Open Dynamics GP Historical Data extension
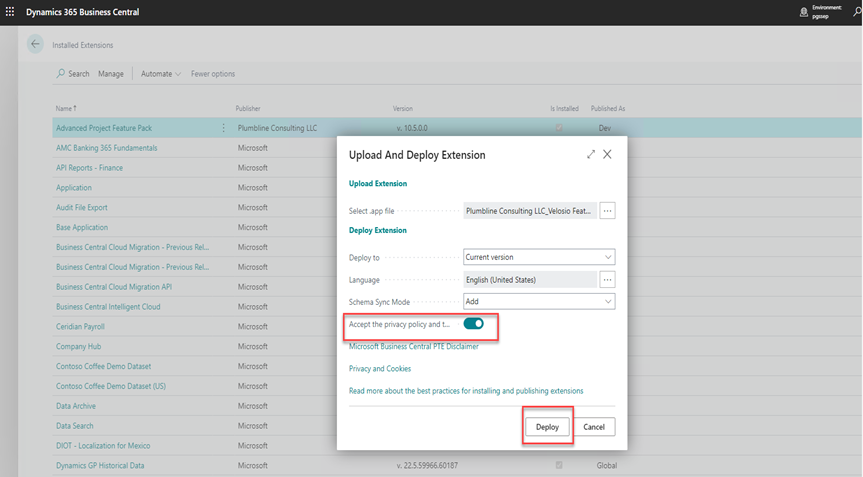The width and height of the screenshot is (863, 477). 100,465
